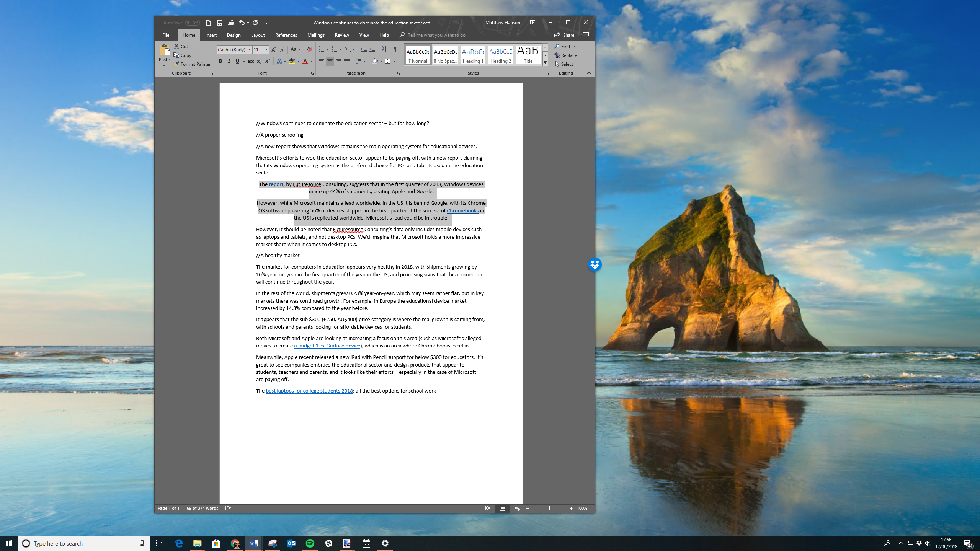Select the Underline formatting icon
The image size is (980, 551).
(x=238, y=61)
